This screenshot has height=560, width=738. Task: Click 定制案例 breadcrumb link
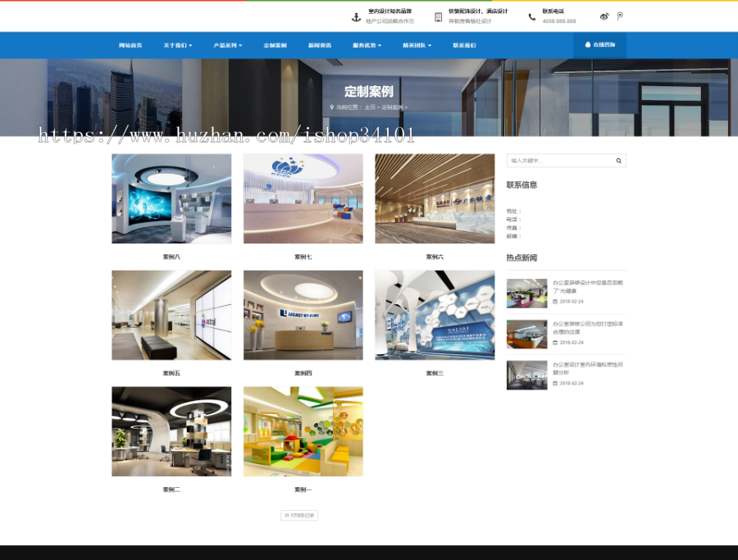pyautogui.click(x=393, y=107)
